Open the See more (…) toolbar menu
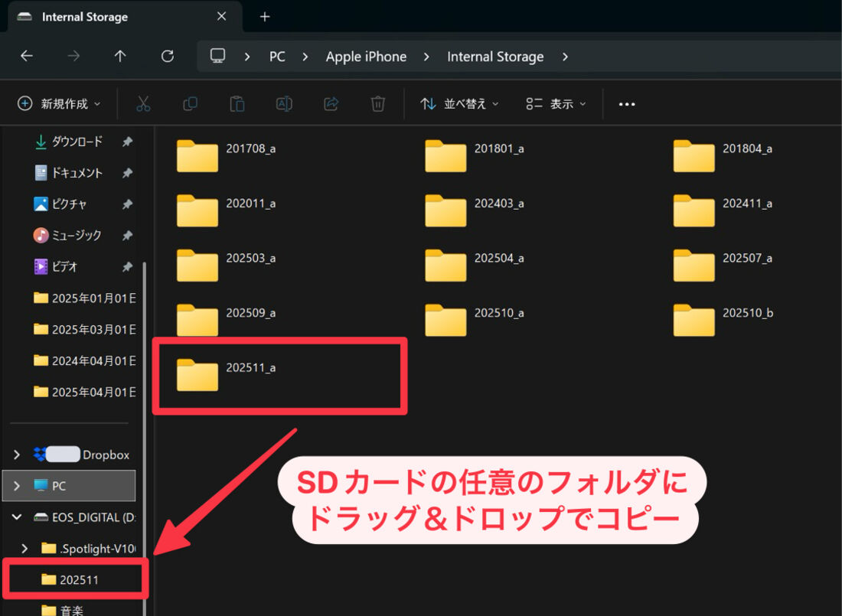 tap(626, 103)
